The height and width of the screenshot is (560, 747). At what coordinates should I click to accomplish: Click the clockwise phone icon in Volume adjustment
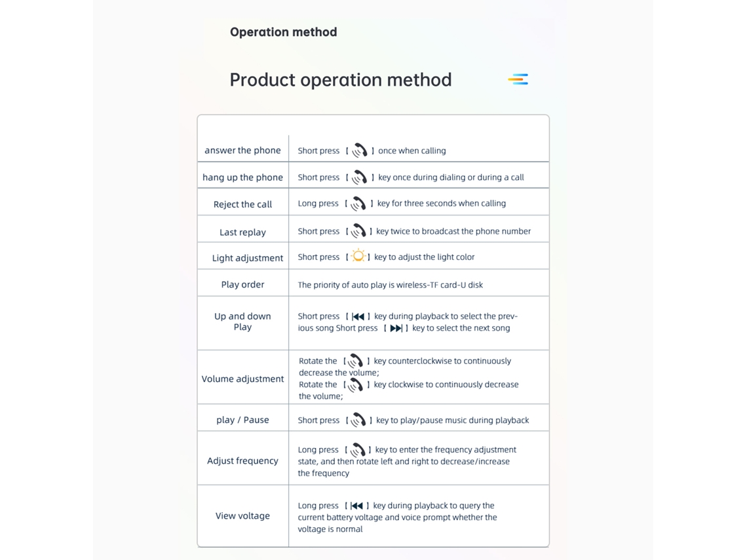[x=355, y=384]
